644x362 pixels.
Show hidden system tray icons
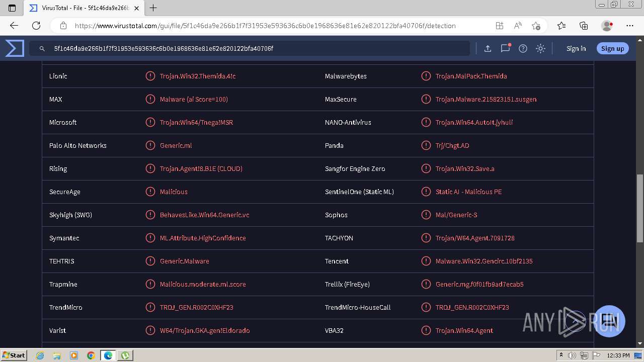(561, 355)
